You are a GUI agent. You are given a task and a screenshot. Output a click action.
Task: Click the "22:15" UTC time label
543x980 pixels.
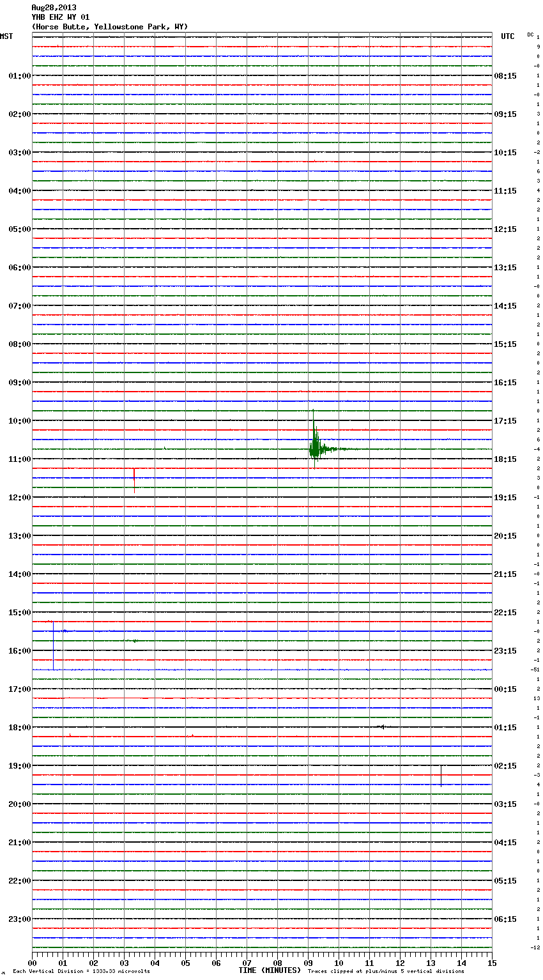tap(505, 613)
